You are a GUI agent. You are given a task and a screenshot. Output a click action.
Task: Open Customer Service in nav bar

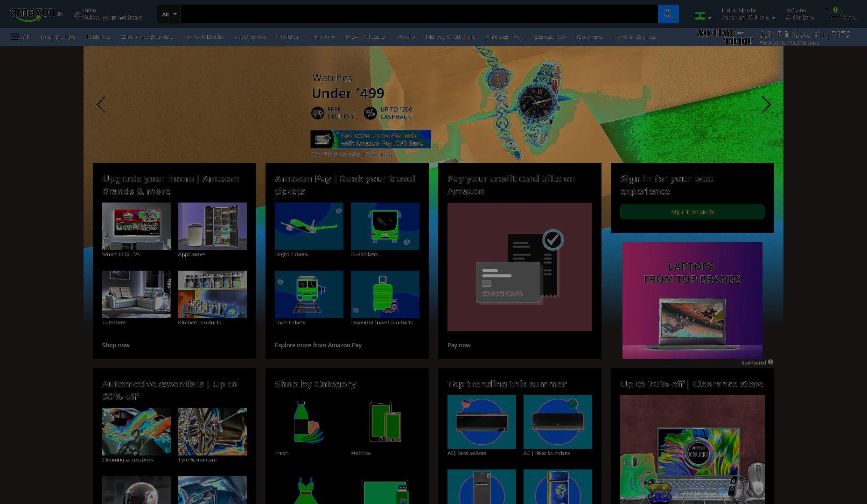point(147,37)
